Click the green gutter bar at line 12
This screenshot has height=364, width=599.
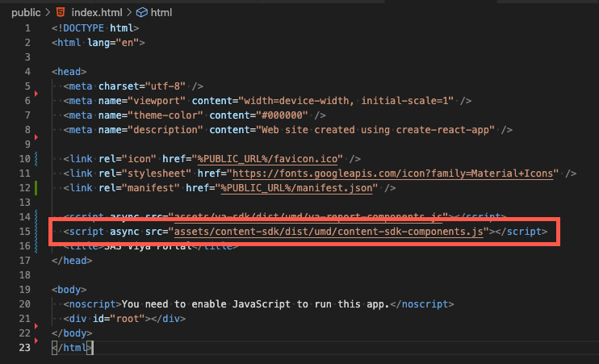click(x=36, y=188)
